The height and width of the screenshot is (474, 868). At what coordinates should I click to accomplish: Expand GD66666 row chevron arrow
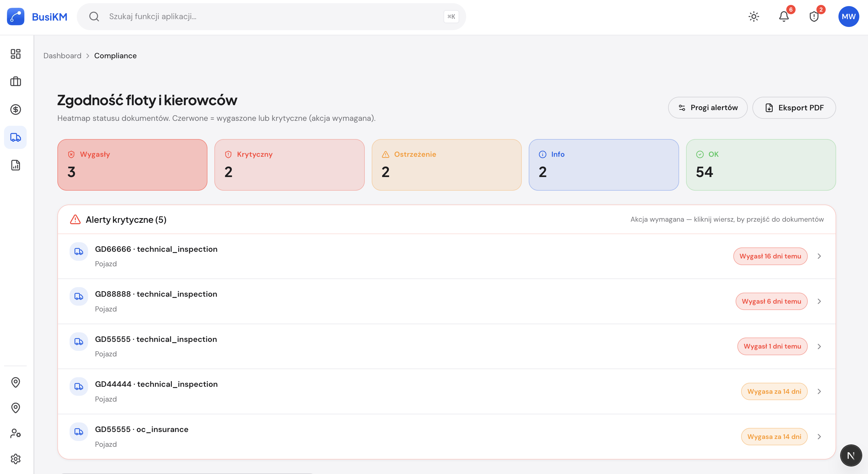tap(819, 256)
